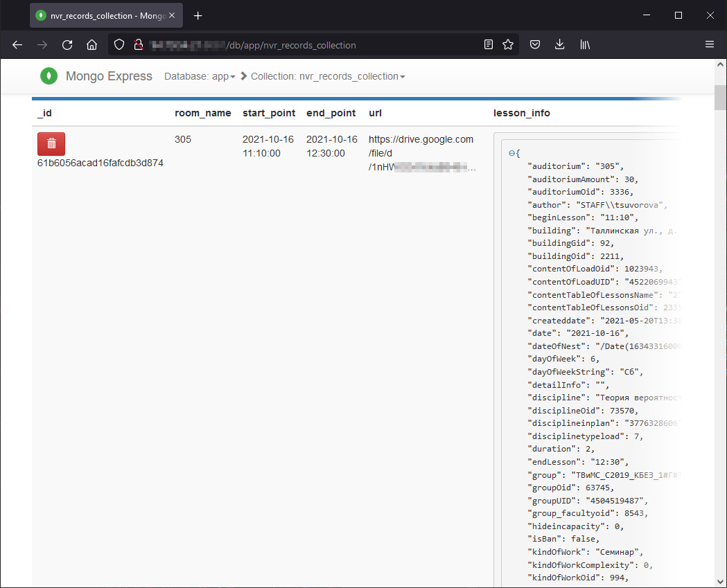The width and height of the screenshot is (727, 588).
Task: Click the "kindOfWork": "Семинар" line
Action: 586,552
